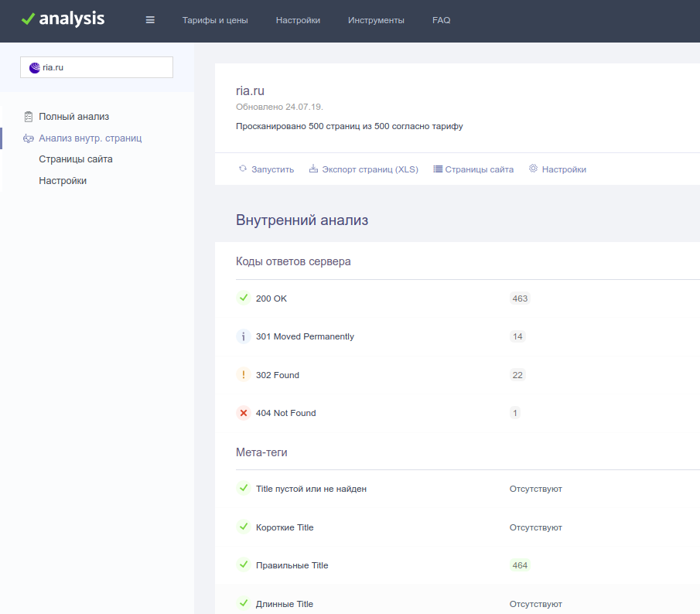The height and width of the screenshot is (614, 700).
Task: Open Инструменты top menu
Action: tap(376, 20)
